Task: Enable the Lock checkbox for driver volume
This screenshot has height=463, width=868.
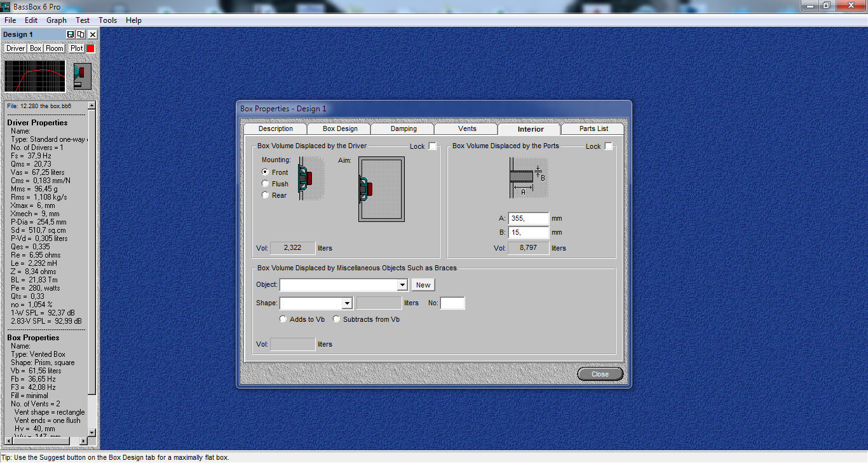Action: point(433,146)
